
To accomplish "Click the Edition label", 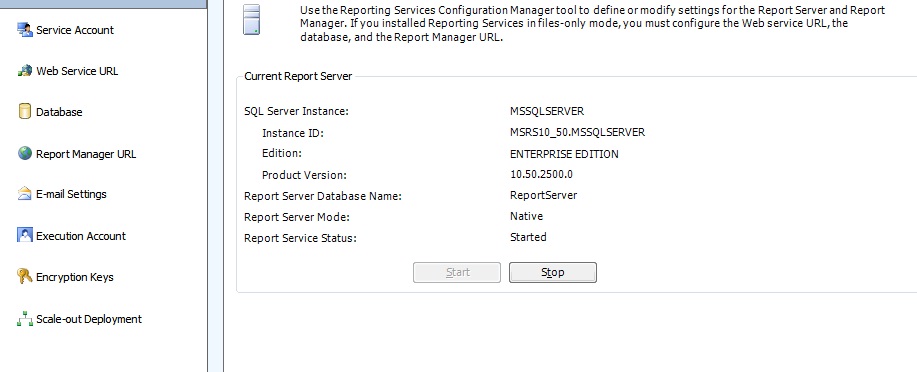I will (x=282, y=153).
